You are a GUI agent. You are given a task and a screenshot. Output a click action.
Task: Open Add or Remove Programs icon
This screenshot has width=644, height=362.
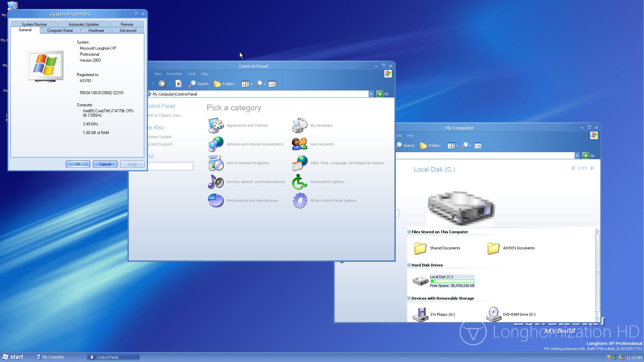point(216,163)
